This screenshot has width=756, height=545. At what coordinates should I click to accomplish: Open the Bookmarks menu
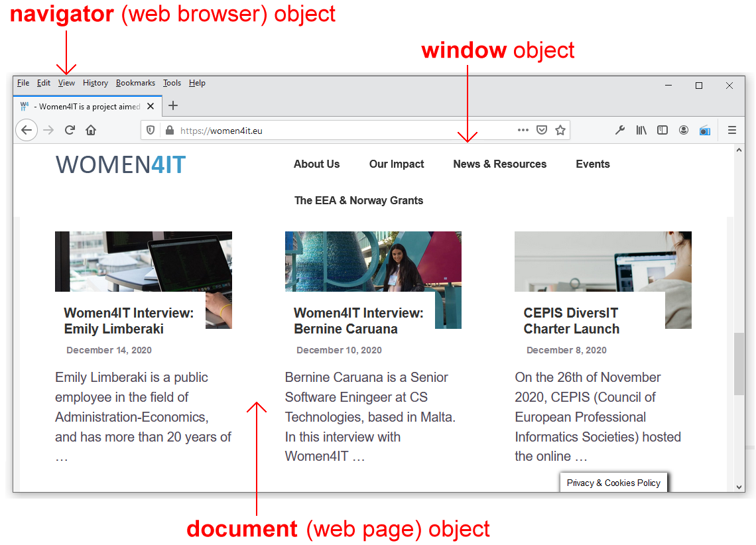pyautogui.click(x=135, y=84)
